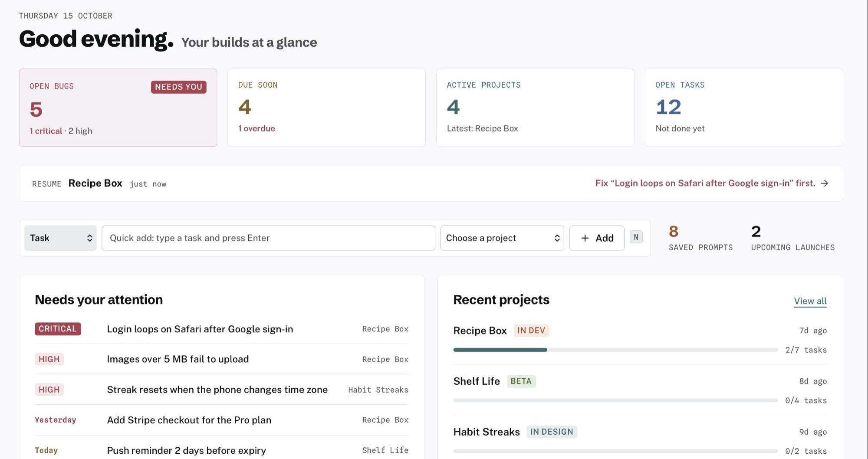Click the 2/7 tasks count
Viewport: 868px width, 459px height.
[806, 350]
